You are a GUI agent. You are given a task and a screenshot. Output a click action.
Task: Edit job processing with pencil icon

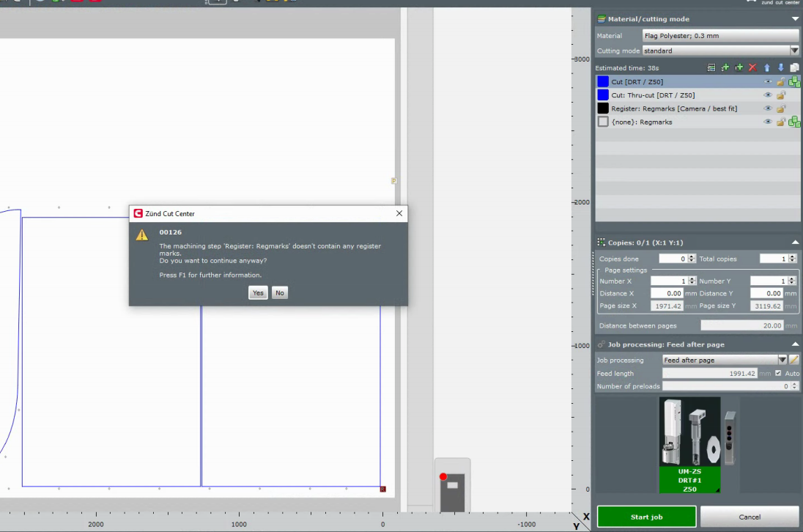click(x=793, y=360)
